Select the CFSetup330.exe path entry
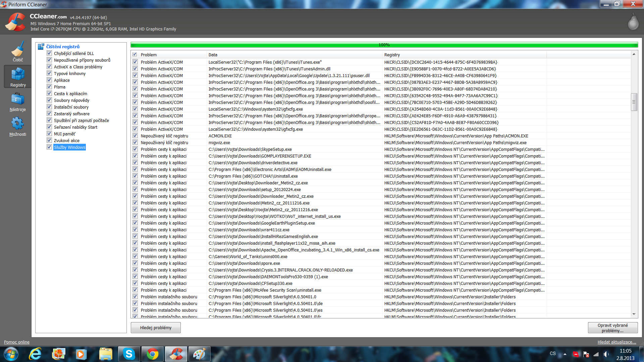 click(x=251, y=283)
